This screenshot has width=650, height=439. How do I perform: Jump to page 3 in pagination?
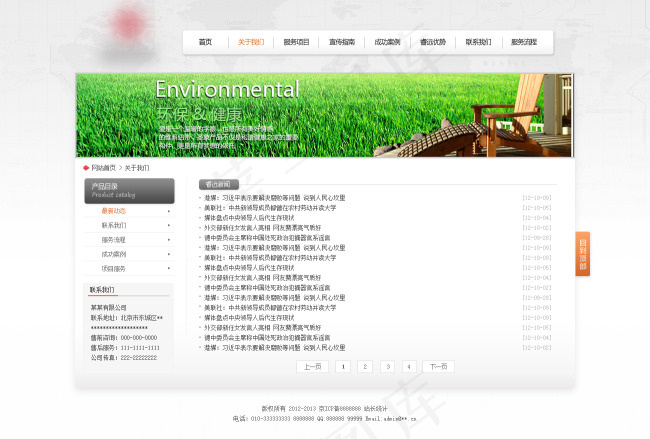[x=388, y=366]
